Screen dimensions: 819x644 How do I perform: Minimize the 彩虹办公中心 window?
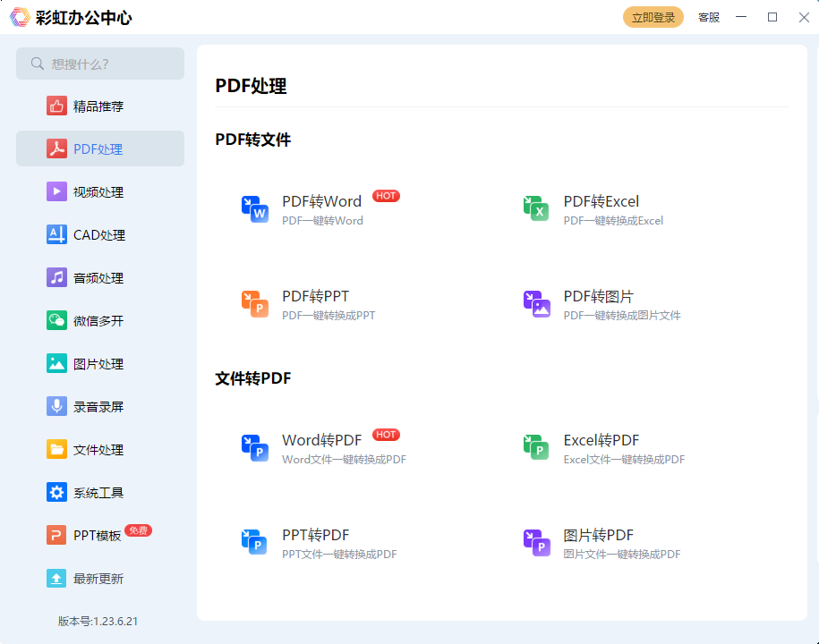[x=740, y=17]
